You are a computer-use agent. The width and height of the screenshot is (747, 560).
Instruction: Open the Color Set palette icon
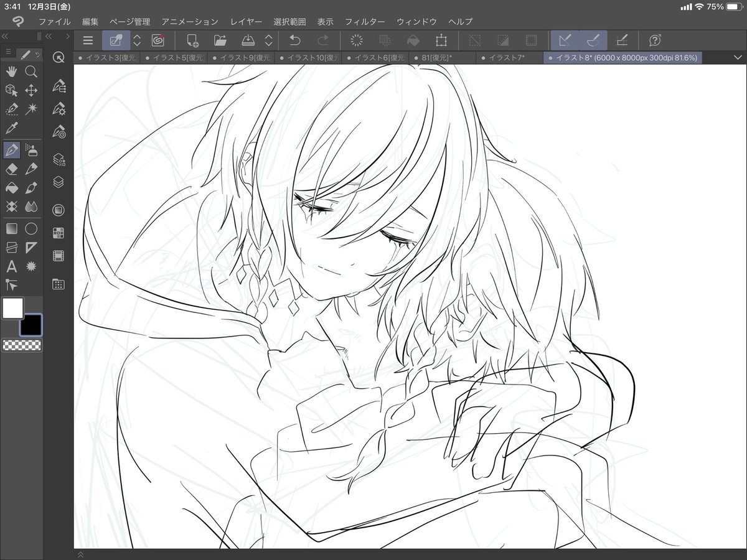click(59, 233)
